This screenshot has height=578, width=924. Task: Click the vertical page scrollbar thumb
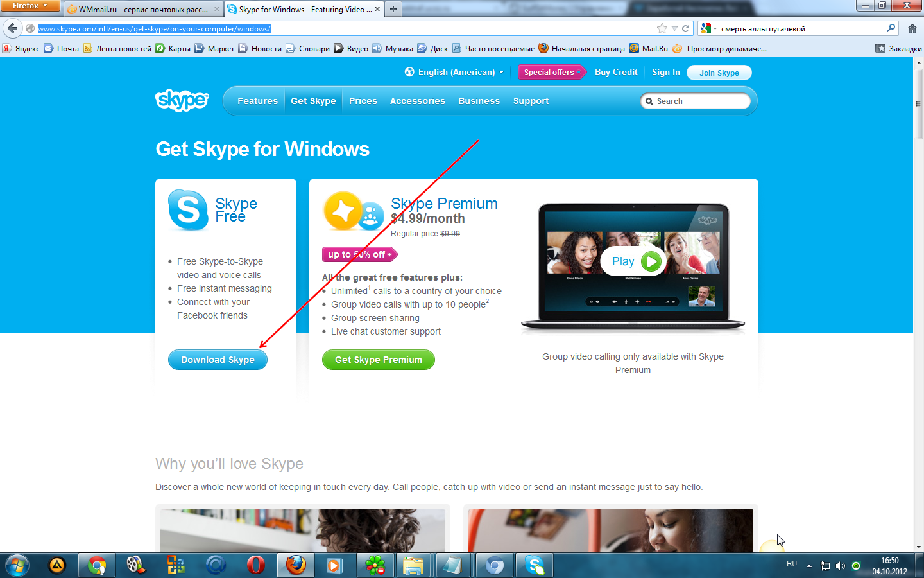tap(918, 103)
